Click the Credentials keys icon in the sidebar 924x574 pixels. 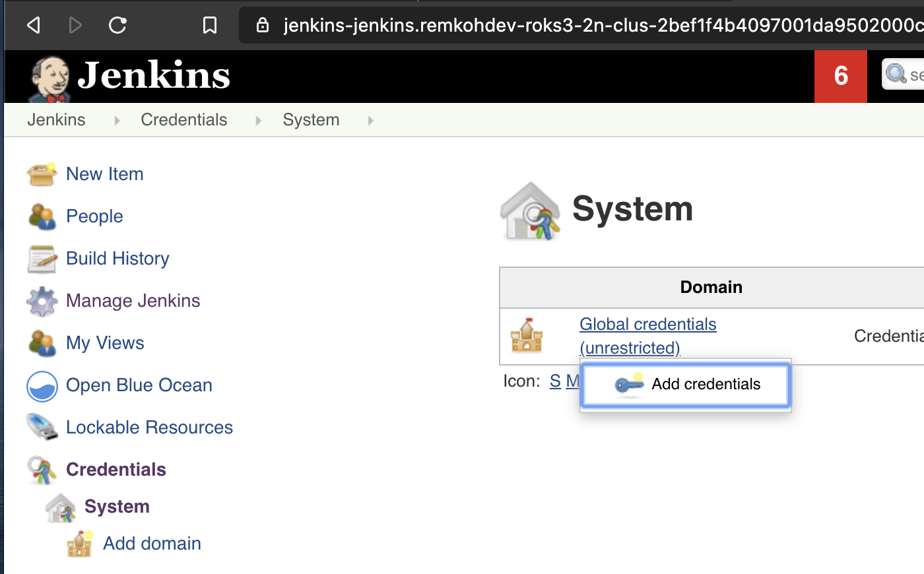42,470
